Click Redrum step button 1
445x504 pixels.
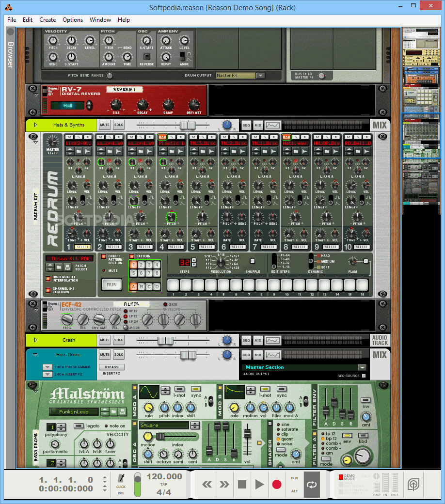pos(174,285)
